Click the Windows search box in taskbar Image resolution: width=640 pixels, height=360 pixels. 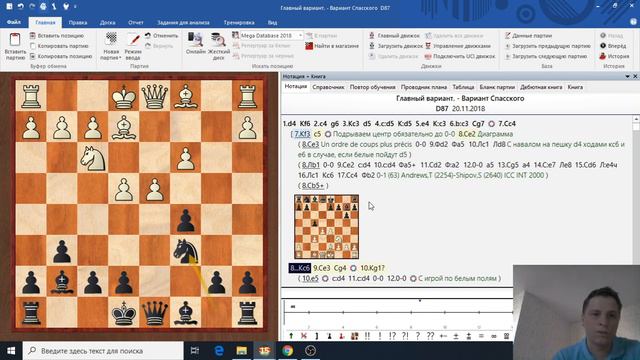pos(103,351)
